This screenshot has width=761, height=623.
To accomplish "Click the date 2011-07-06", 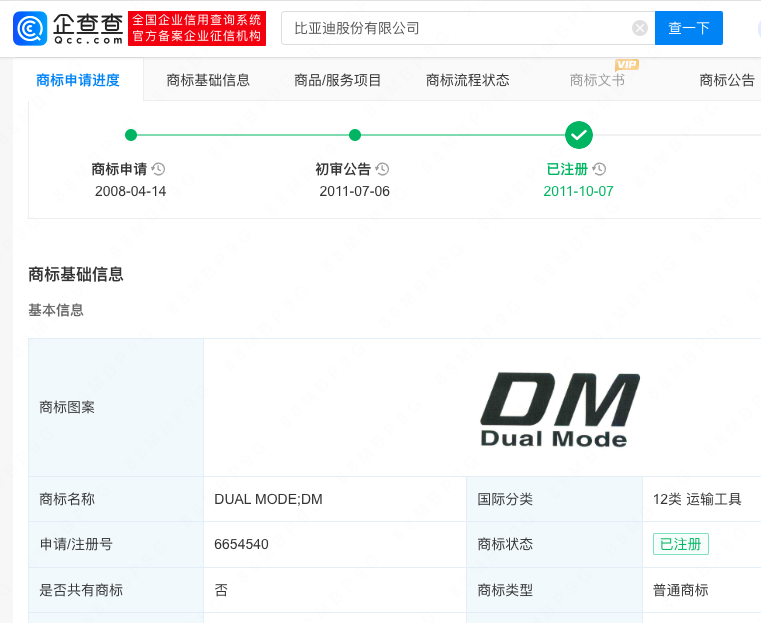I will [355, 191].
